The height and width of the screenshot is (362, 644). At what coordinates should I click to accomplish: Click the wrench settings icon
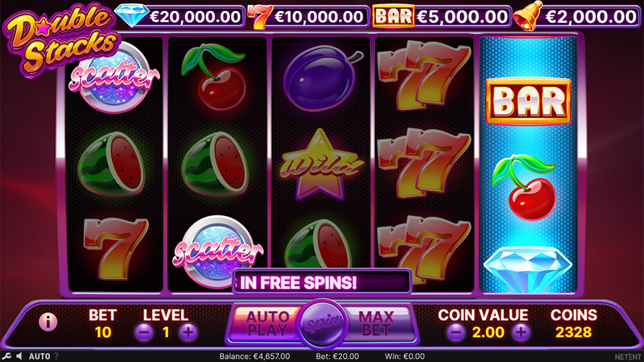click(x=6, y=356)
